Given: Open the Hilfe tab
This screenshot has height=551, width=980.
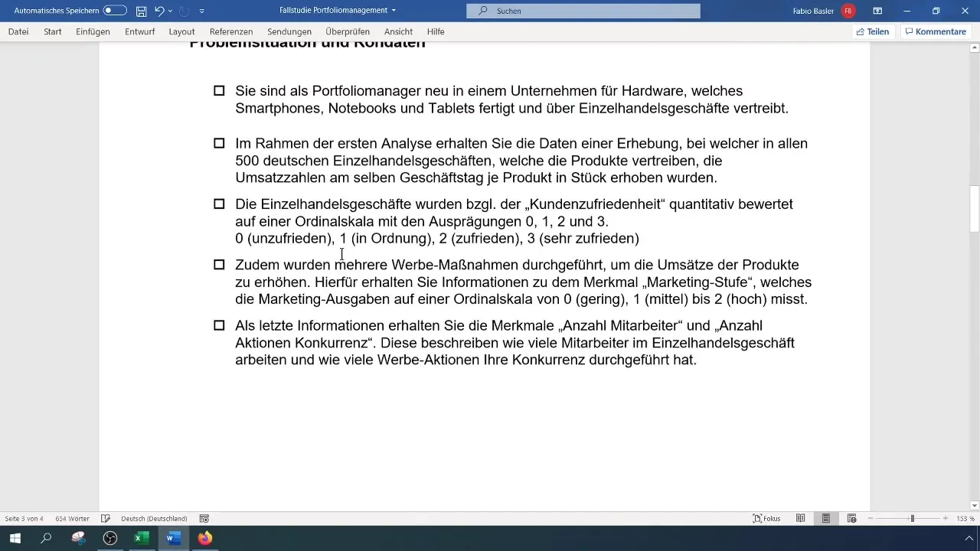Looking at the screenshot, I should 436,31.
